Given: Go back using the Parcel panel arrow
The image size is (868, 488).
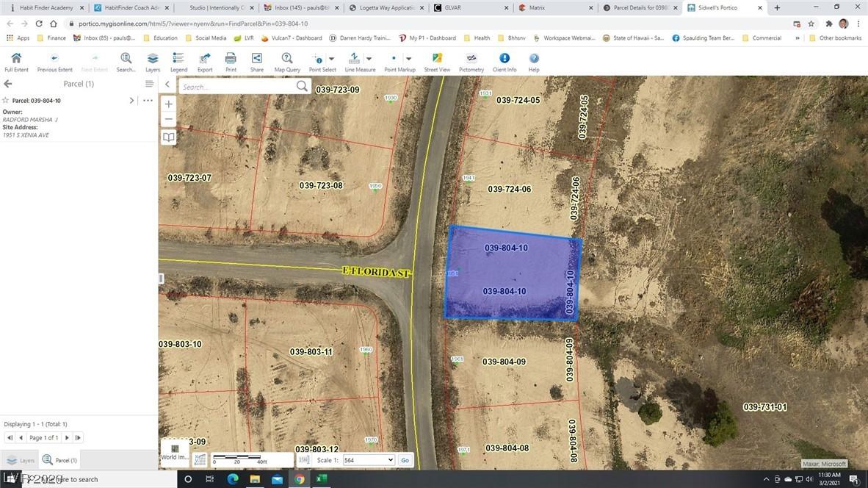Looking at the screenshot, I should tap(8, 84).
